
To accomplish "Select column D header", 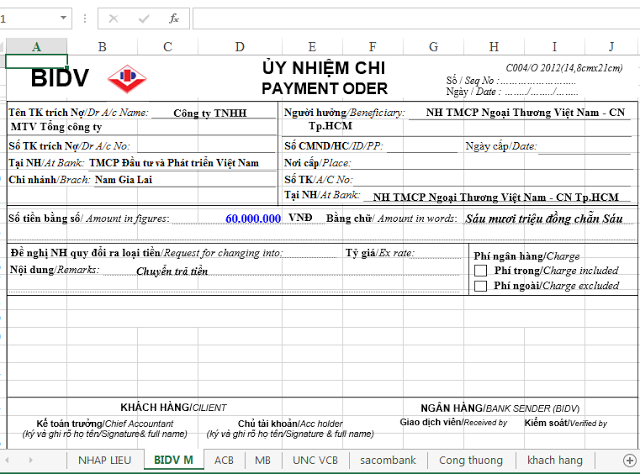I will click(x=239, y=46).
